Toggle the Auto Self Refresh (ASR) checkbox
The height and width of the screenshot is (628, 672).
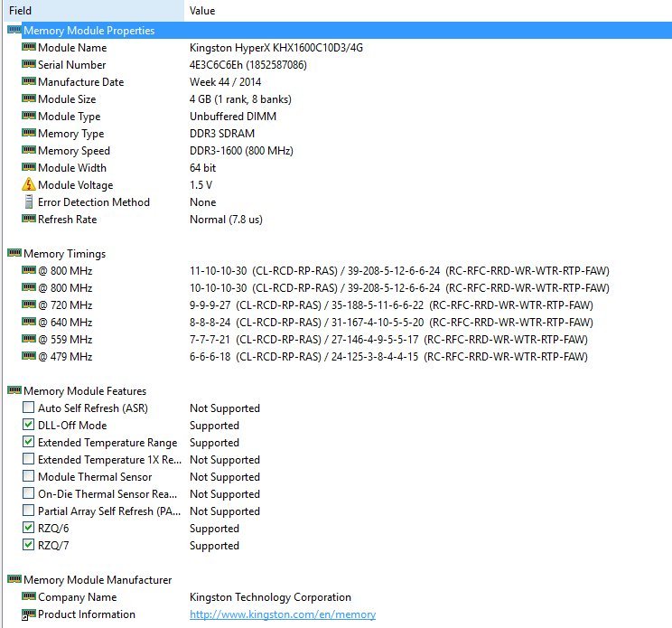pyautogui.click(x=28, y=407)
